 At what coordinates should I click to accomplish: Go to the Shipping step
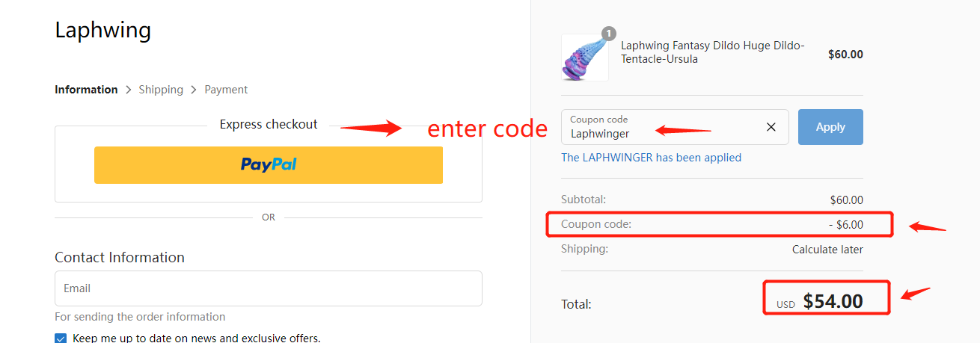pyautogui.click(x=161, y=90)
